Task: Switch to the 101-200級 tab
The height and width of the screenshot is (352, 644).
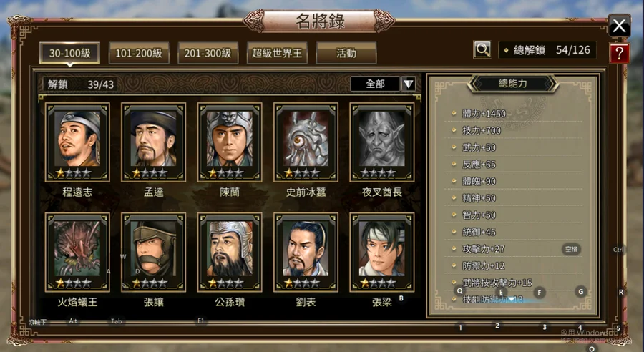Action: 139,53
